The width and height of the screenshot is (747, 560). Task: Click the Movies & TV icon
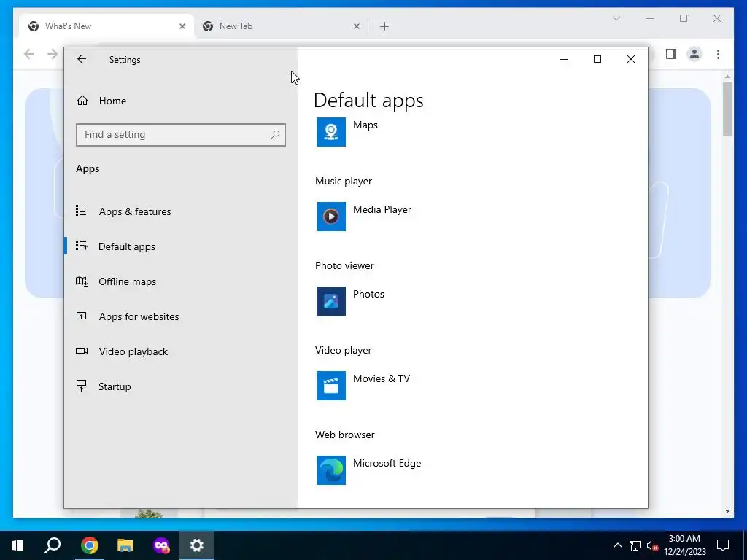point(331,386)
